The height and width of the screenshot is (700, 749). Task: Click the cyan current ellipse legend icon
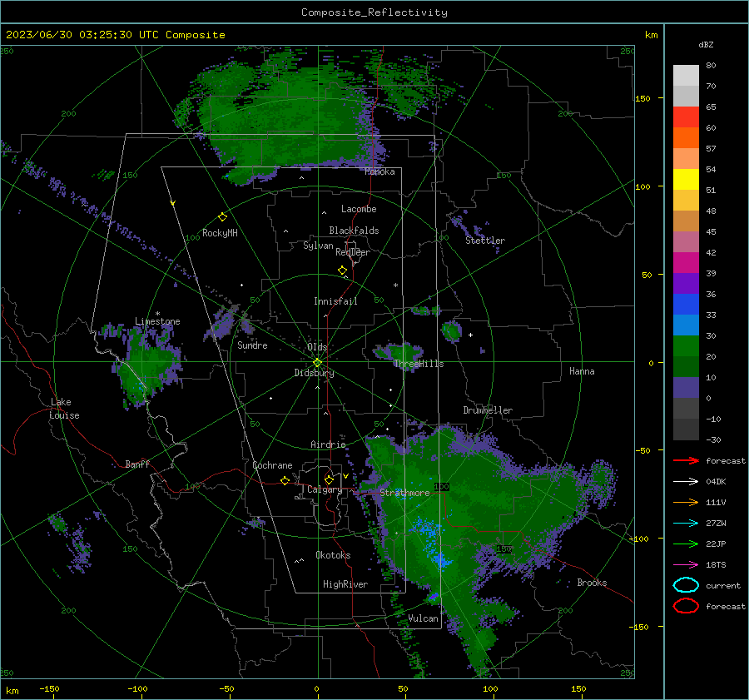coord(686,585)
